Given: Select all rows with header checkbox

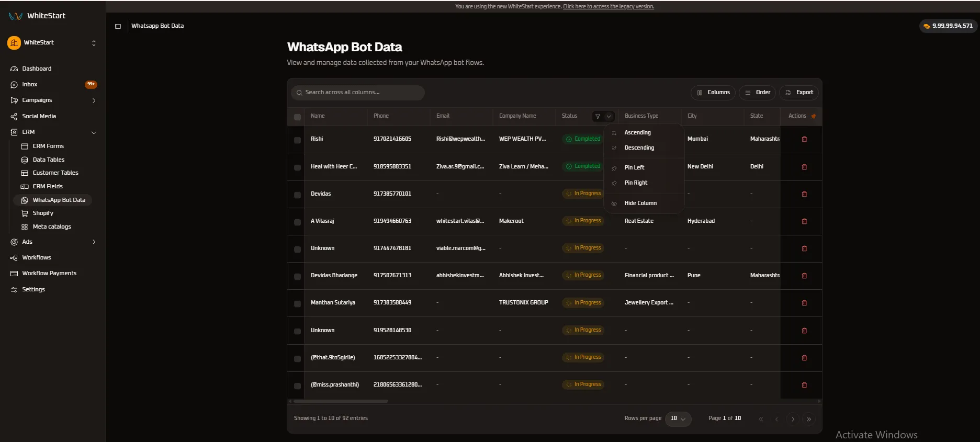Looking at the screenshot, I should [297, 117].
